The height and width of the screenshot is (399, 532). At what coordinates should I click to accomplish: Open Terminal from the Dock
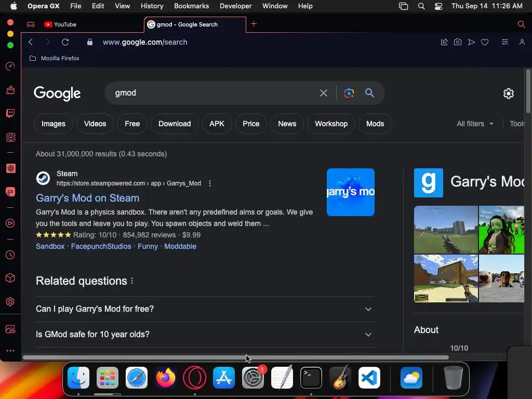(x=311, y=378)
